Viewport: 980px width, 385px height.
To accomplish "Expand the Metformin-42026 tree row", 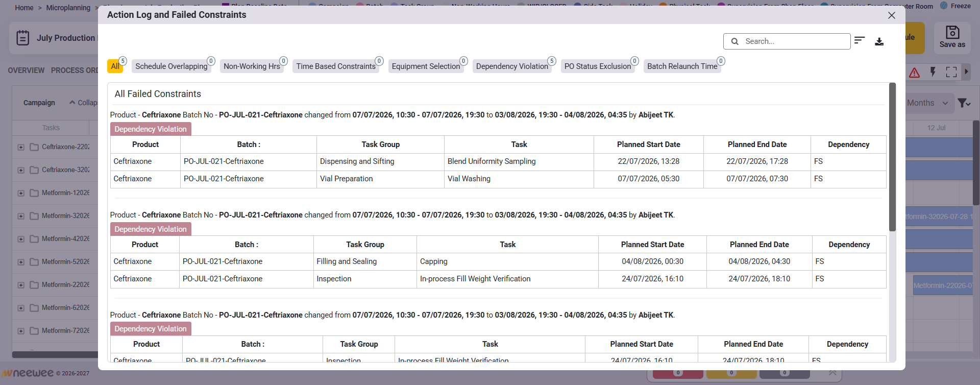I will (x=21, y=239).
